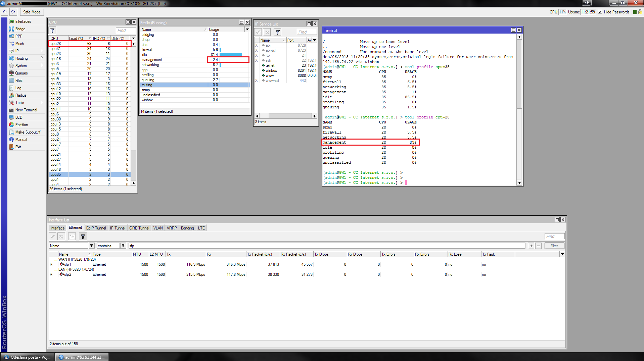Click the filter funnel icon in CPU window

52,31
